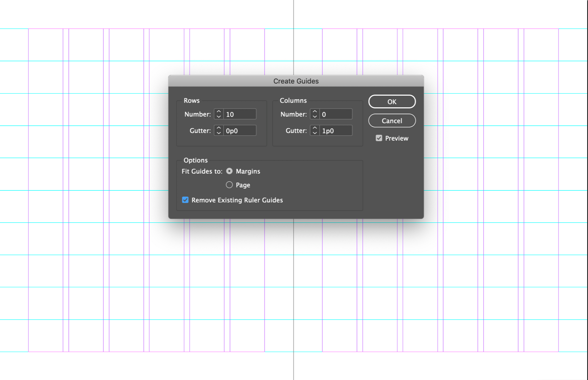588x380 pixels.
Task: Decrease the Rows Gutter value
Action: click(219, 133)
